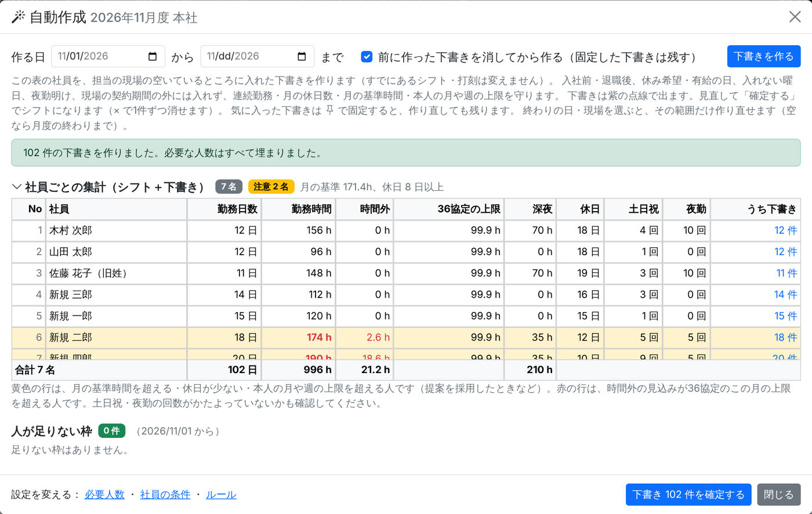Open 佐藤 花子's 11 件 drafts link
Screen dimensions: 812x514
tap(786, 274)
